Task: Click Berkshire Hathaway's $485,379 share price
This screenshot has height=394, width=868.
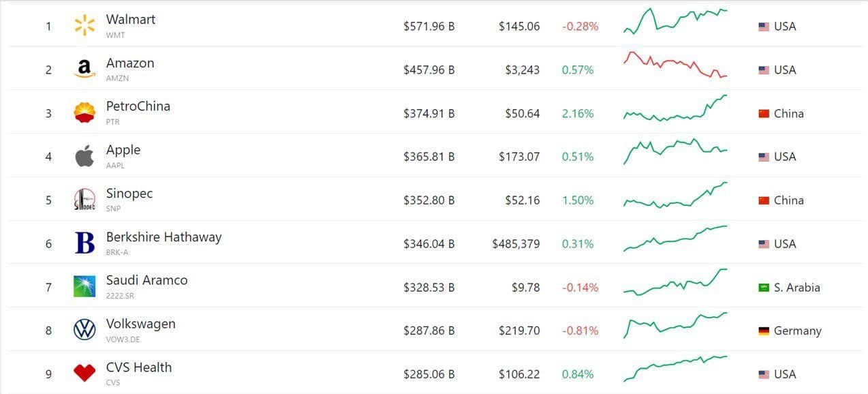Action: tap(516, 243)
